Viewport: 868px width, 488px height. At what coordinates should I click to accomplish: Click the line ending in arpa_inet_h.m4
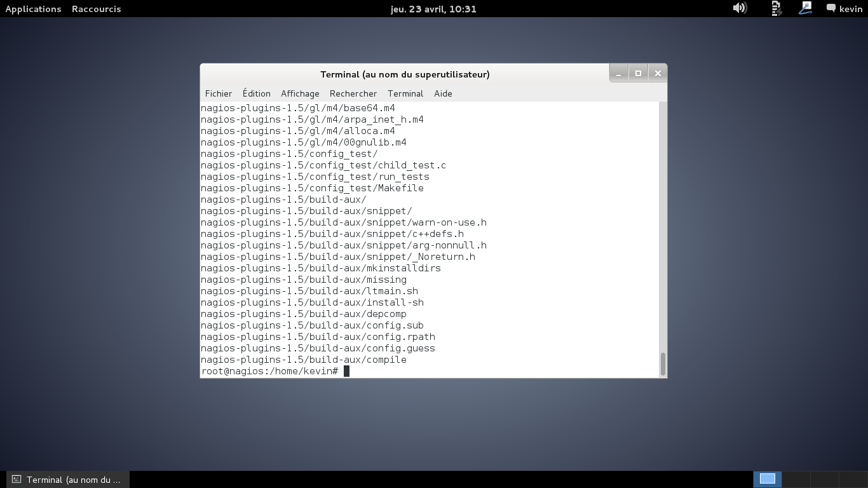coord(312,119)
